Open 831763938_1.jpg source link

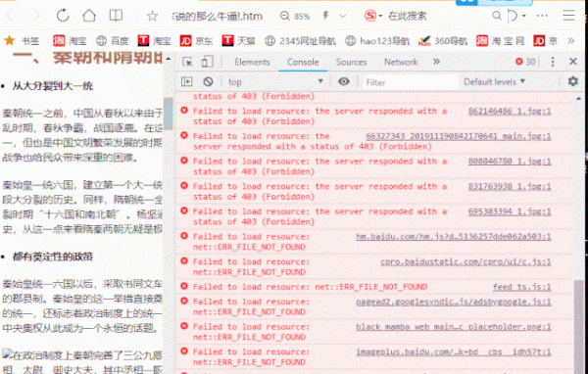[x=510, y=186]
